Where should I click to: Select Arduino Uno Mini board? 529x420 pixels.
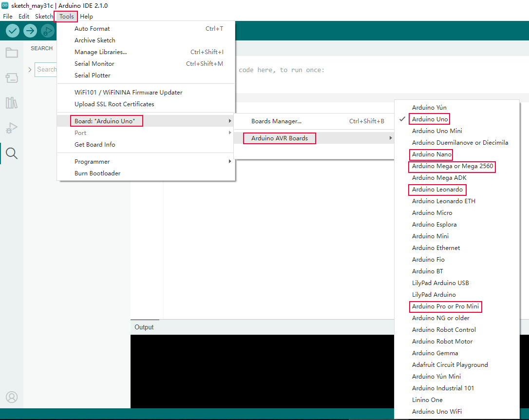(x=457, y=131)
